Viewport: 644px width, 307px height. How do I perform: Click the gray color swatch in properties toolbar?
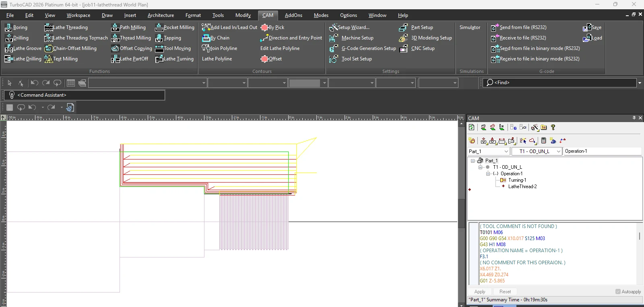tap(305, 83)
